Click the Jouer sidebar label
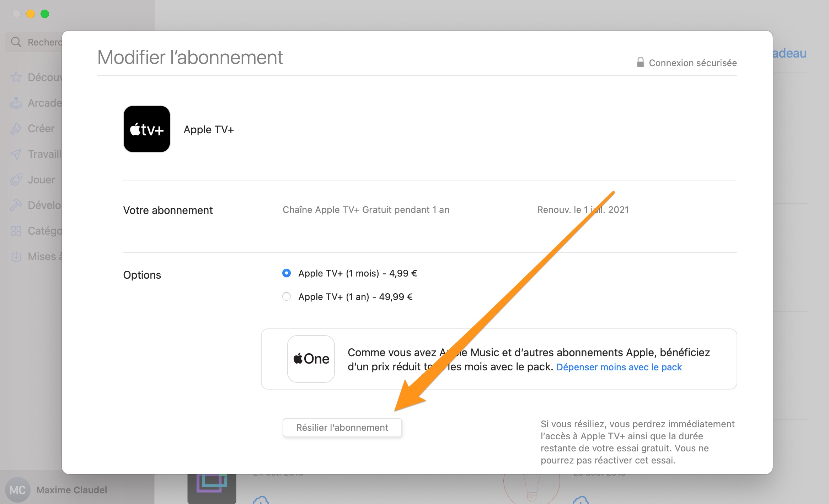This screenshot has height=504, width=829. coord(42,179)
